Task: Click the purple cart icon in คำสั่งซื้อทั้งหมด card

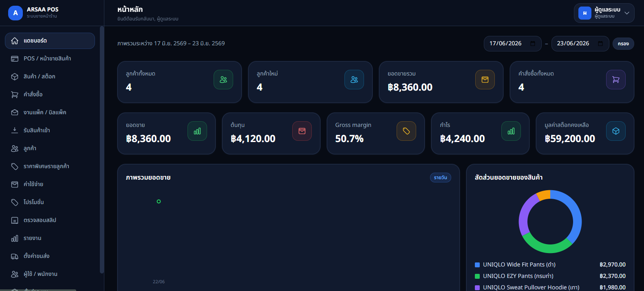Action: 616,80
